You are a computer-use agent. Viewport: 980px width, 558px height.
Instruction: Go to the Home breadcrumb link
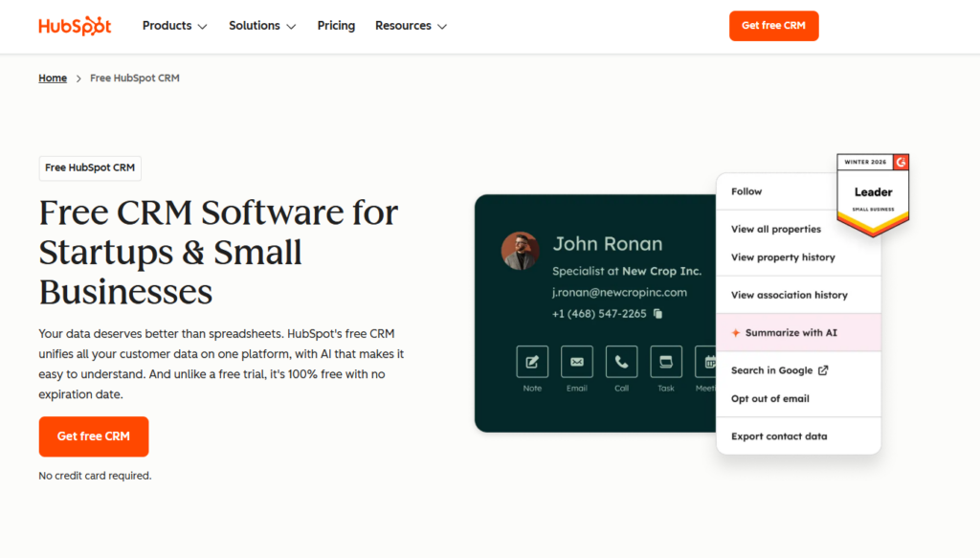53,78
